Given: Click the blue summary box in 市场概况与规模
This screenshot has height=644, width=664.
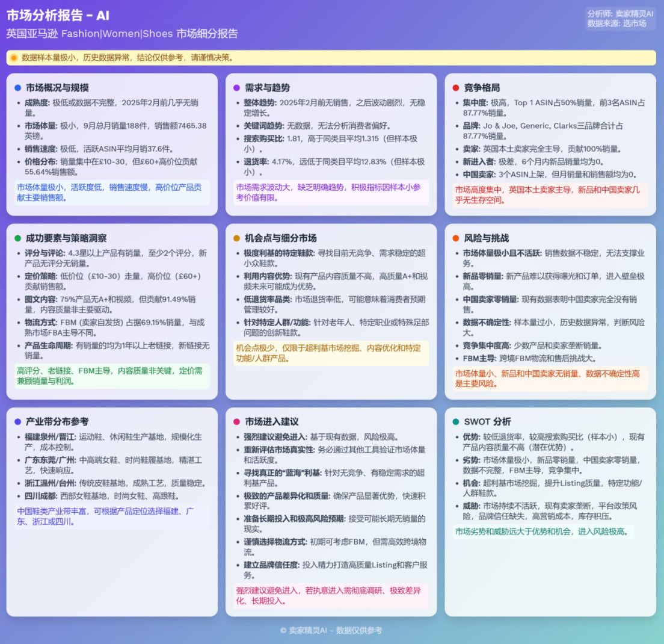Looking at the screenshot, I should click(112, 193).
